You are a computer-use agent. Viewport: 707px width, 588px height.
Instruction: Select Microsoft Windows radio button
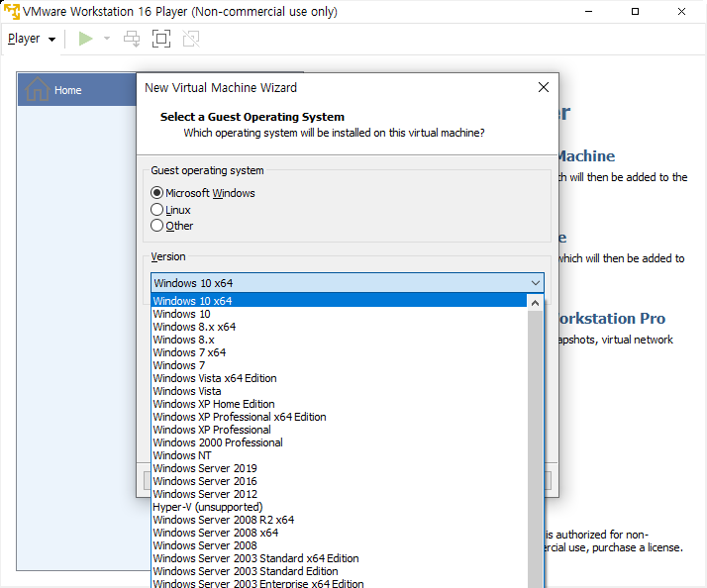(x=156, y=193)
